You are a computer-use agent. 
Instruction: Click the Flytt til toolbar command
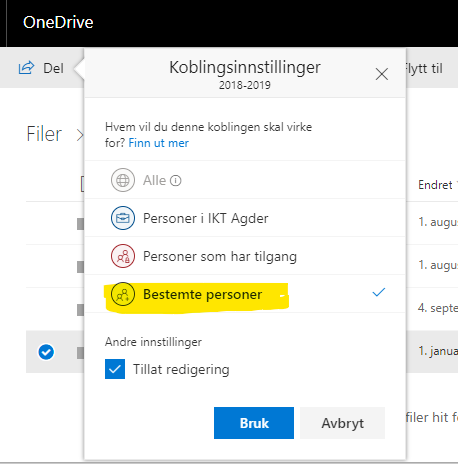[x=424, y=69]
